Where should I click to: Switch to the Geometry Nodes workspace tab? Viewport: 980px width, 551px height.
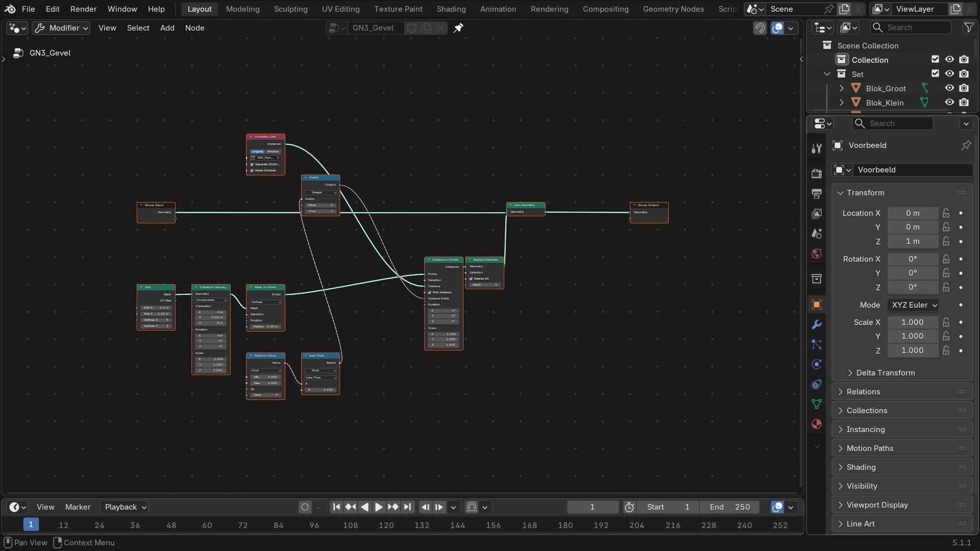tap(673, 9)
